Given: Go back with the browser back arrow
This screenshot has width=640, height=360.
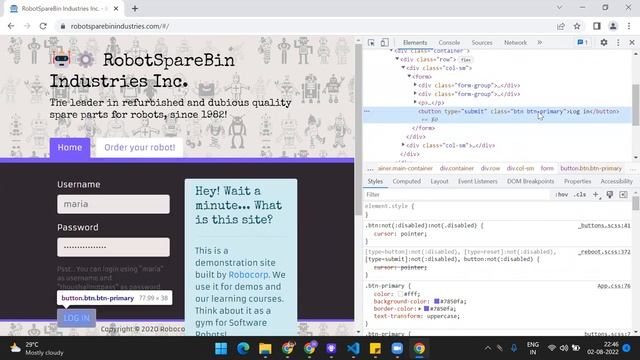Looking at the screenshot, I should 11,26.
